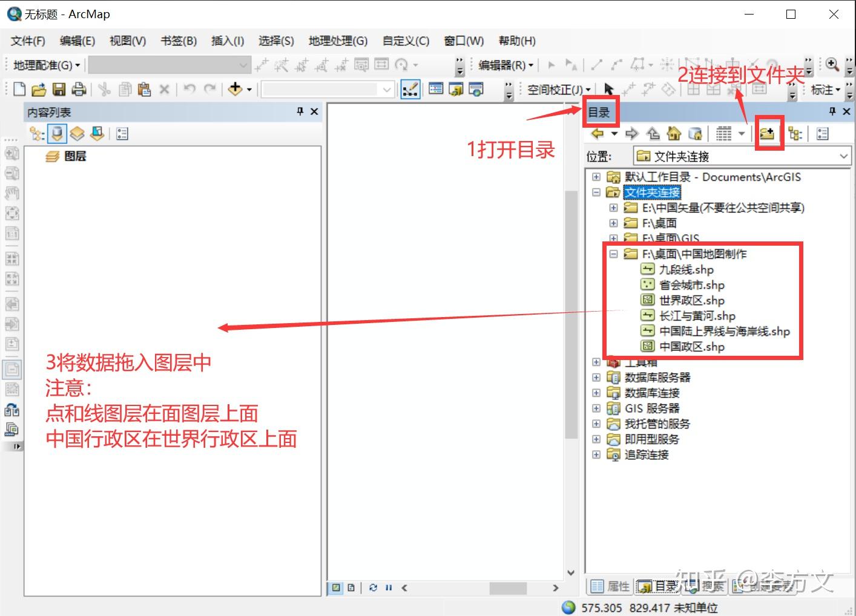Open the Catalog home folder icon
Viewport: 856px width, 616px height.
(x=674, y=133)
